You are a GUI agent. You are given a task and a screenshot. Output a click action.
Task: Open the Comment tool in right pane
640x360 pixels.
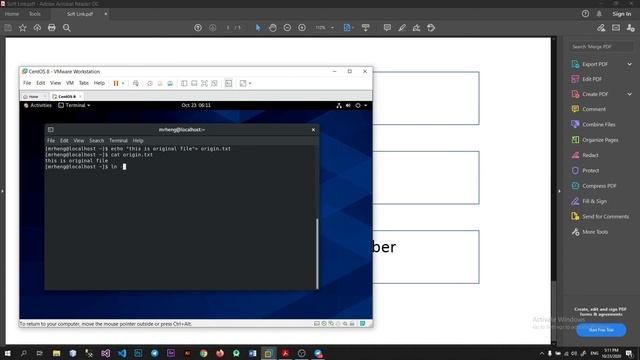594,109
